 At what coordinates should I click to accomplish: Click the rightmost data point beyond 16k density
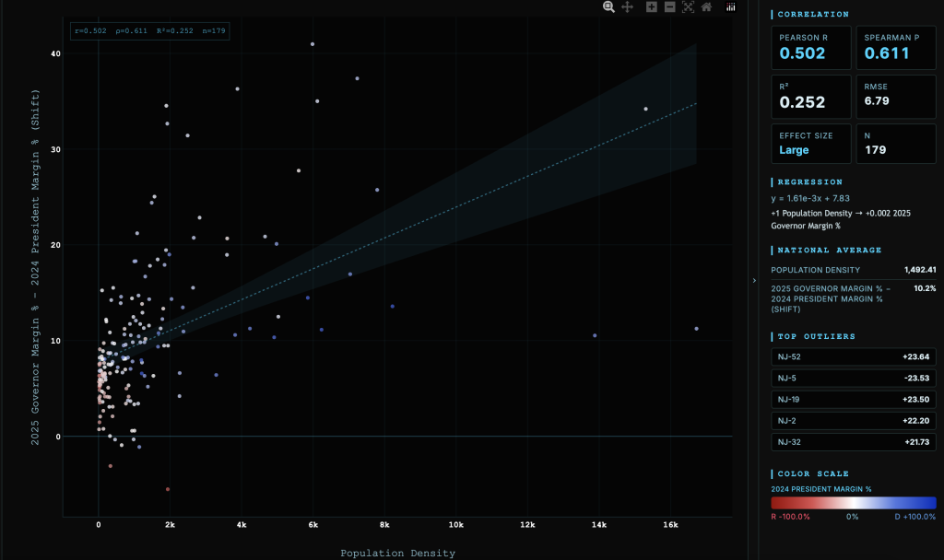[x=697, y=329]
